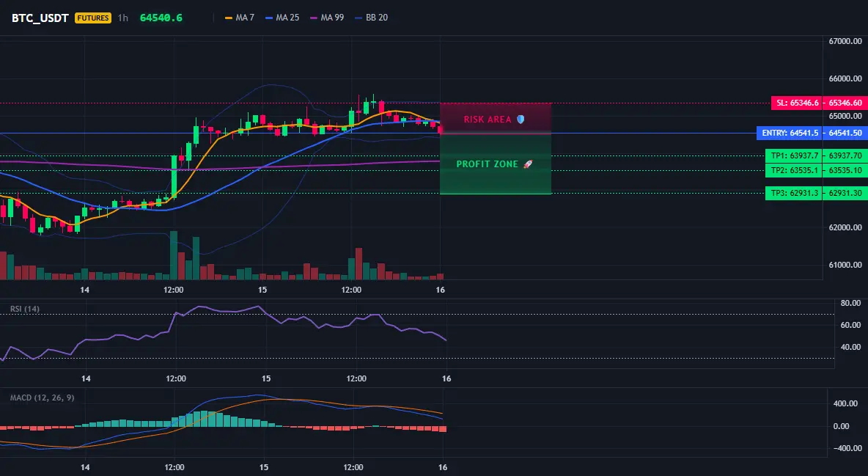868x476 pixels.
Task: Click the 65346.60 red price axis tag
Action: click(845, 103)
